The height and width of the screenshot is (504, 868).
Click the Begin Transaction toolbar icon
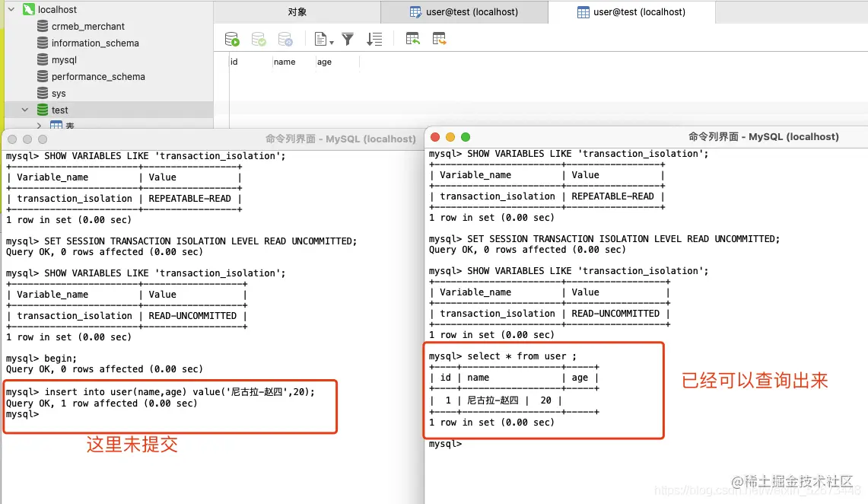pyautogui.click(x=232, y=39)
